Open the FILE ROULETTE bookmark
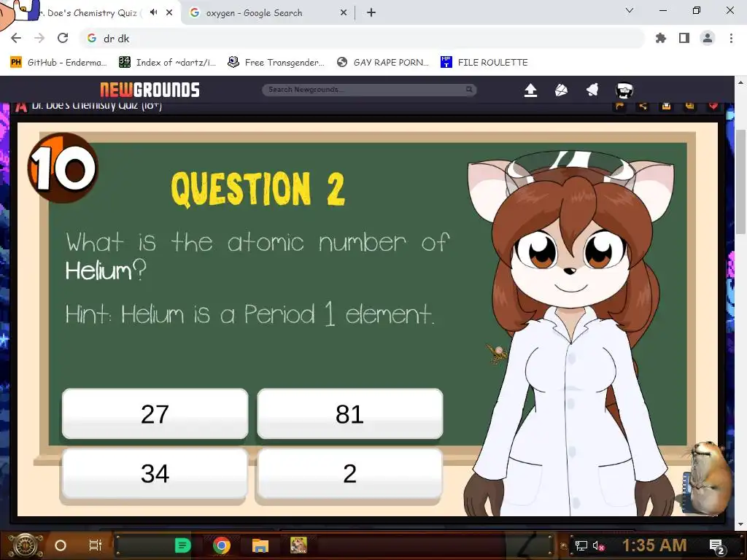747x560 pixels. pos(484,63)
